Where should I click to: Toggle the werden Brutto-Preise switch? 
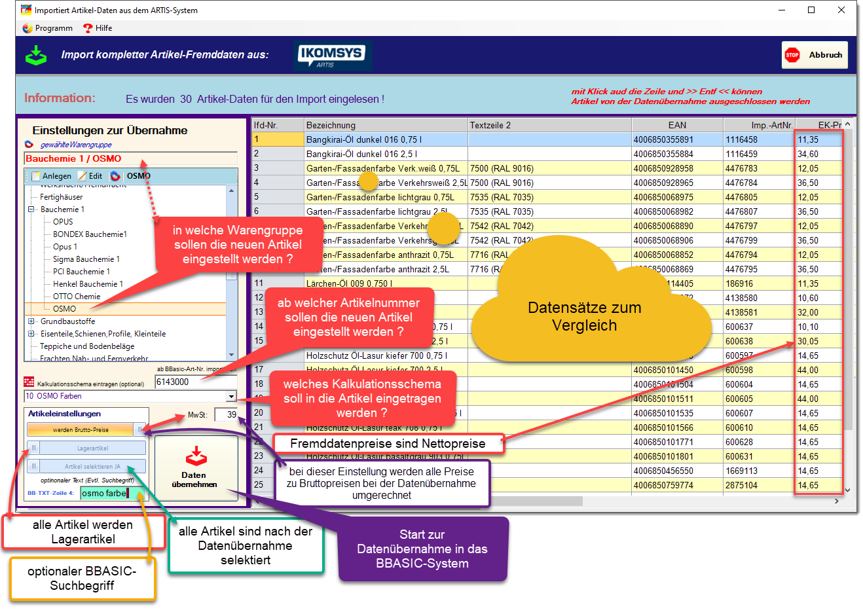point(140,429)
